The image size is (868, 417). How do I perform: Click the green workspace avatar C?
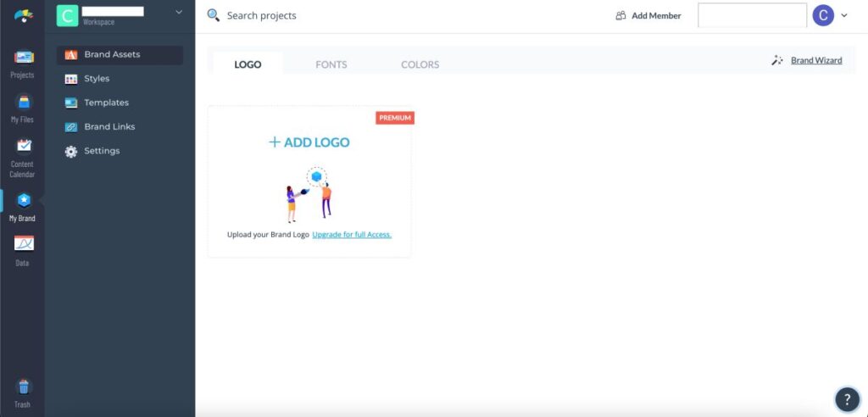[x=68, y=15]
